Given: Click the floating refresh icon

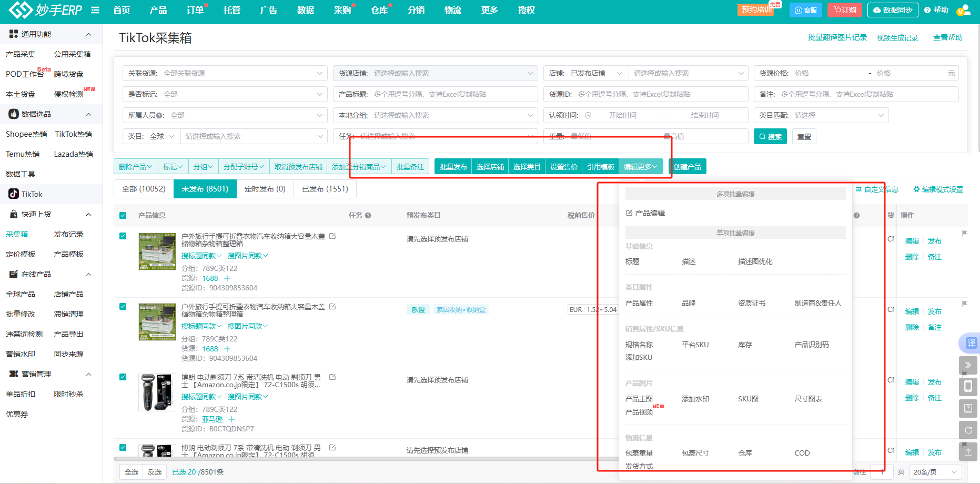Looking at the screenshot, I should tap(968, 430).
